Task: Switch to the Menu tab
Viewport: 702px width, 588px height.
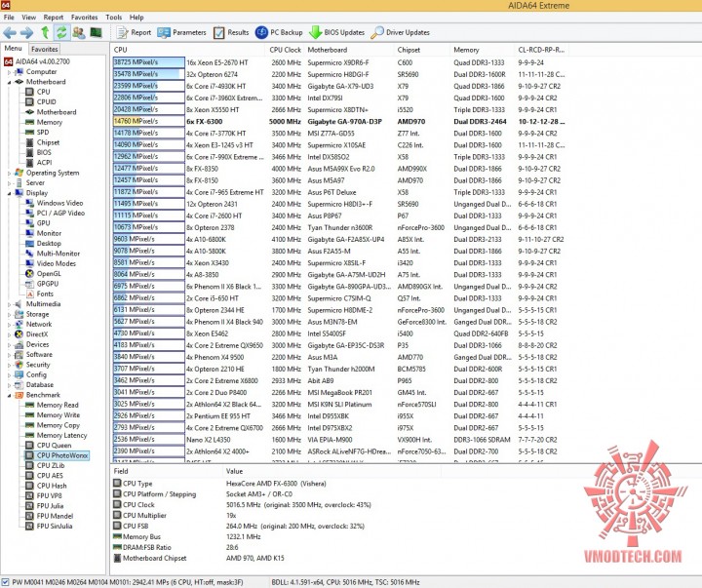Action: (14, 49)
